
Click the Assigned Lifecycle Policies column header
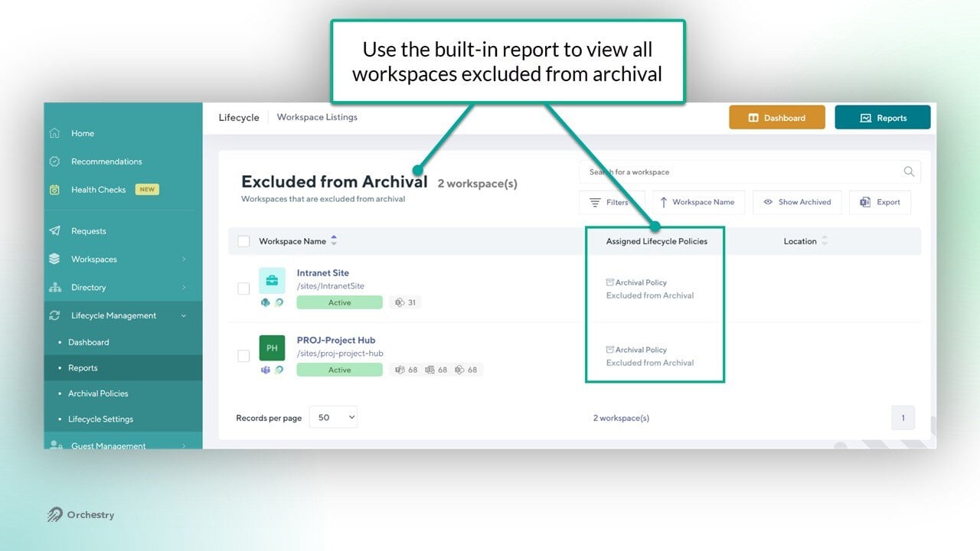[657, 241]
